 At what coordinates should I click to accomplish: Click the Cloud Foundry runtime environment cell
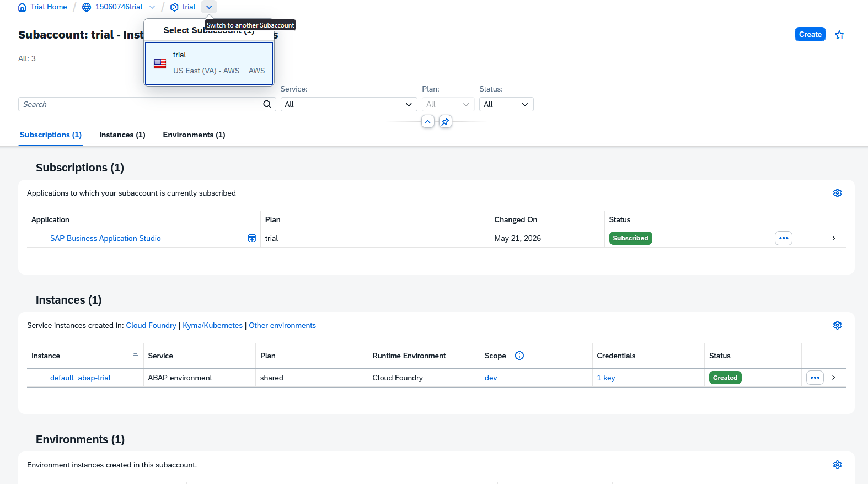pyautogui.click(x=398, y=378)
